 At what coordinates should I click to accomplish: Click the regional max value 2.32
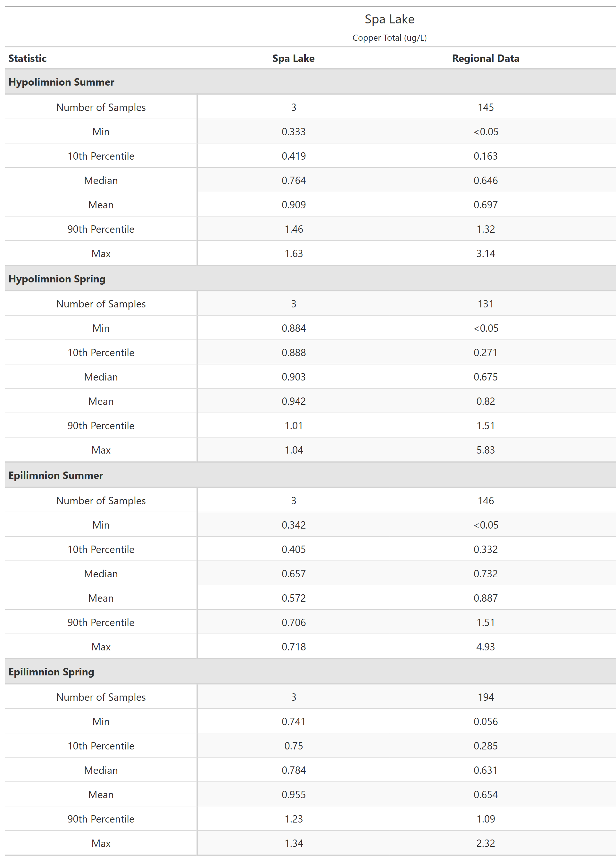pos(486,843)
